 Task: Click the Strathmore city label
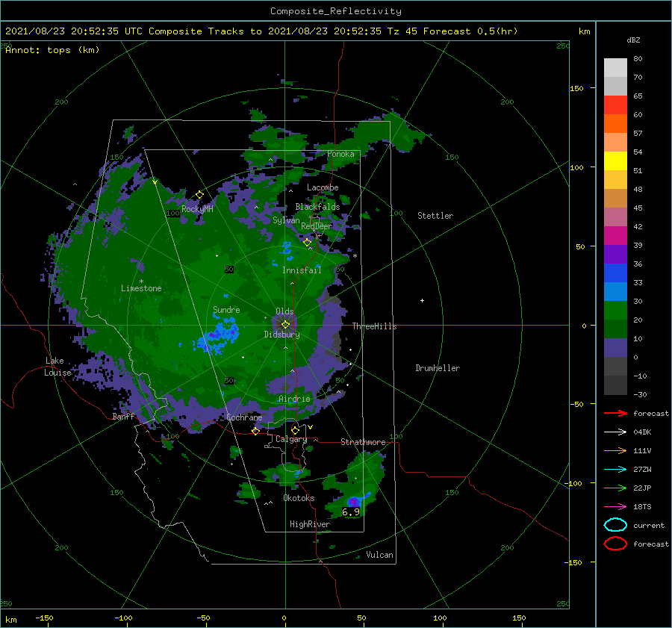click(363, 442)
